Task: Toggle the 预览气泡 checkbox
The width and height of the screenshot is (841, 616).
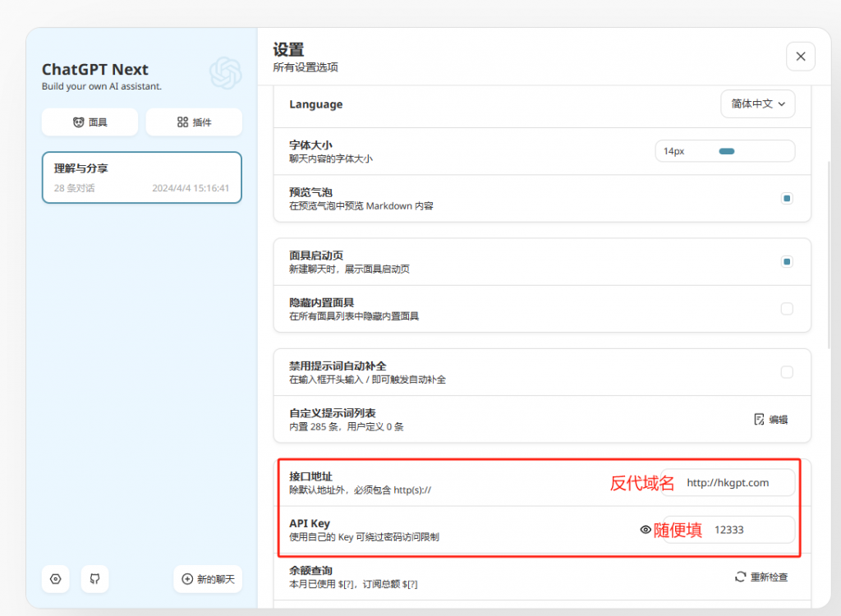Action: coord(787,198)
